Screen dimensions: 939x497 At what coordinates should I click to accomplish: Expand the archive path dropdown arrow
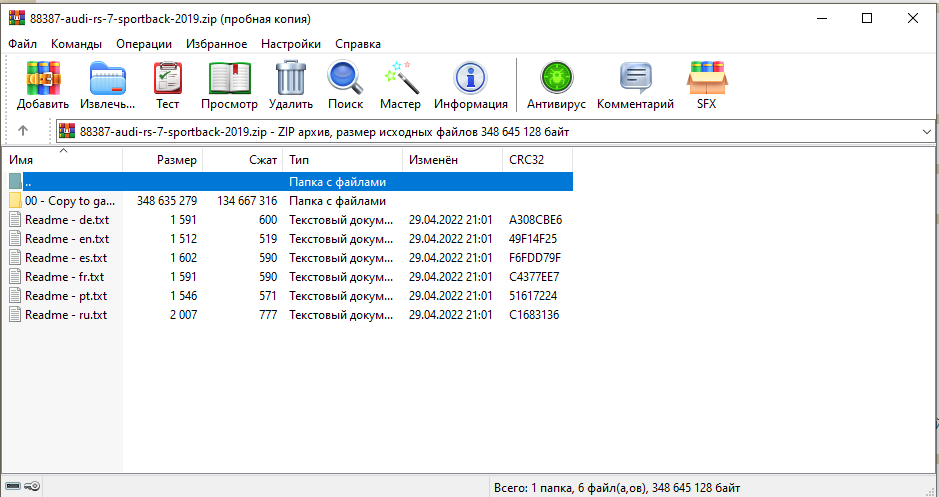click(x=926, y=132)
